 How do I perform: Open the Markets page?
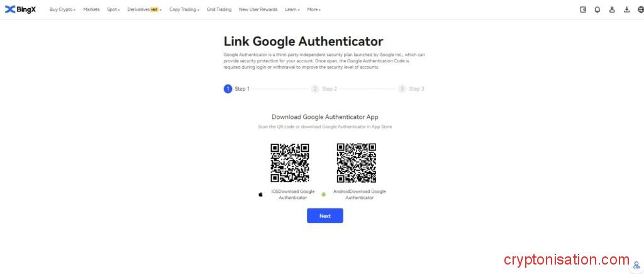(91, 9)
